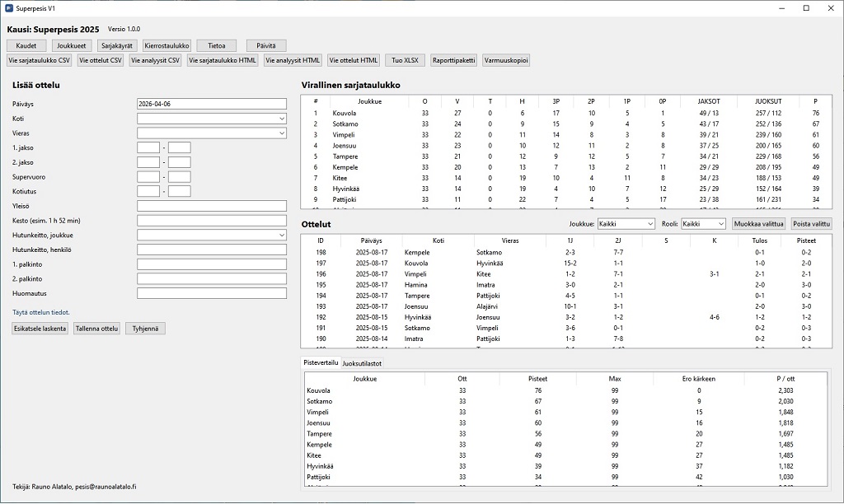Click the Joukkueet button

[x=72, y=45]
